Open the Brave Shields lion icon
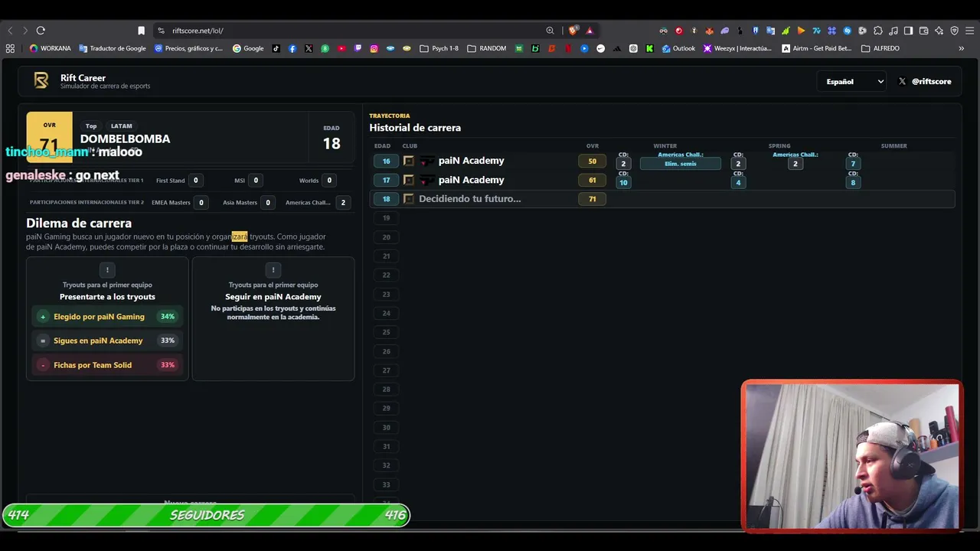This screenshot has width=980, height=551. [x=573, y=31]
